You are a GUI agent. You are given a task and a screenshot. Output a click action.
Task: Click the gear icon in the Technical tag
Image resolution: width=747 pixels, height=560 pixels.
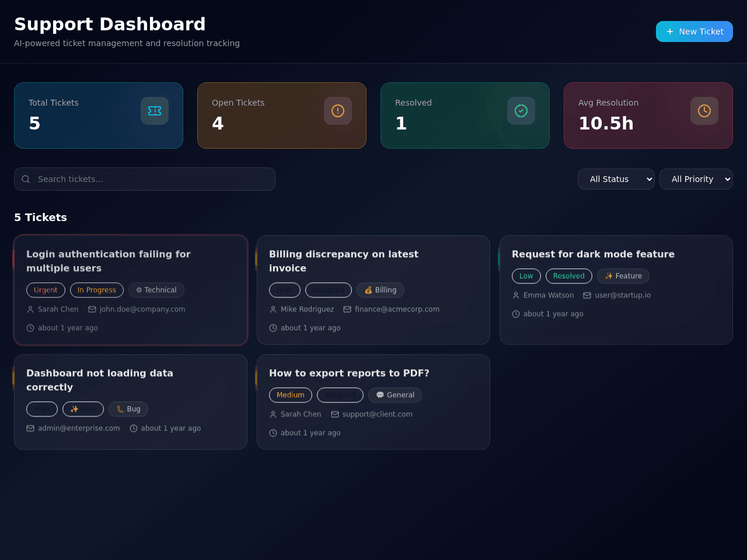coord(139,290)
